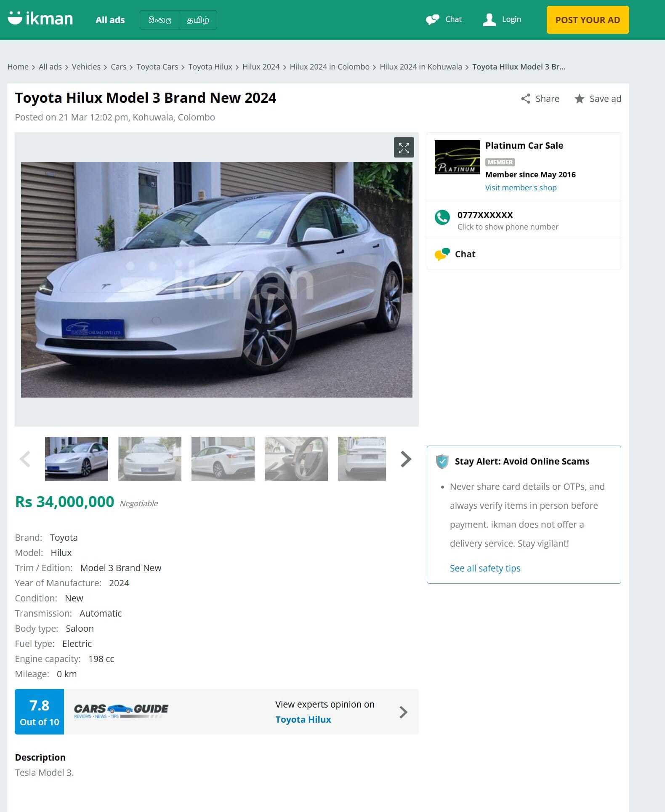Click POST YOUR AD button
The width and height of the screenshot is (665, 812).
coord(588,20)
